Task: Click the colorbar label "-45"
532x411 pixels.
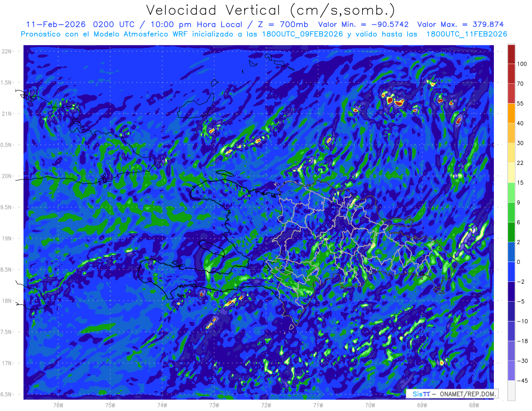Action: [x=522, y=380]
